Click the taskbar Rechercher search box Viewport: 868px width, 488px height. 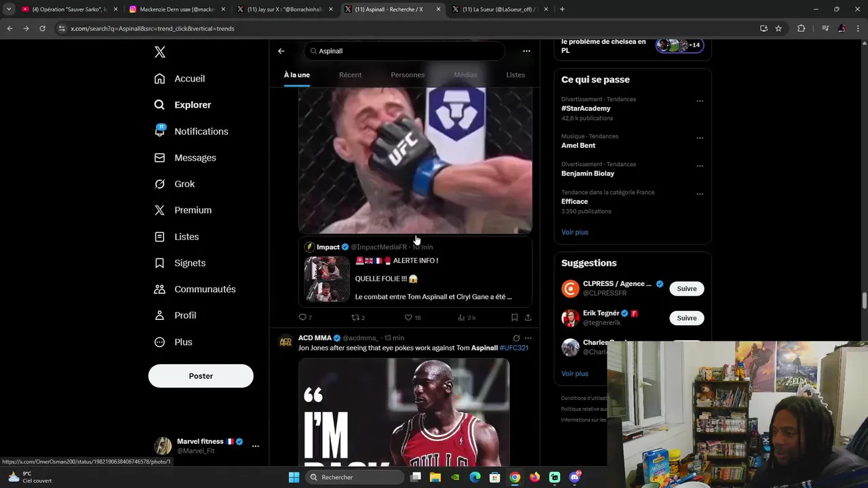click(x=353, y=477)
